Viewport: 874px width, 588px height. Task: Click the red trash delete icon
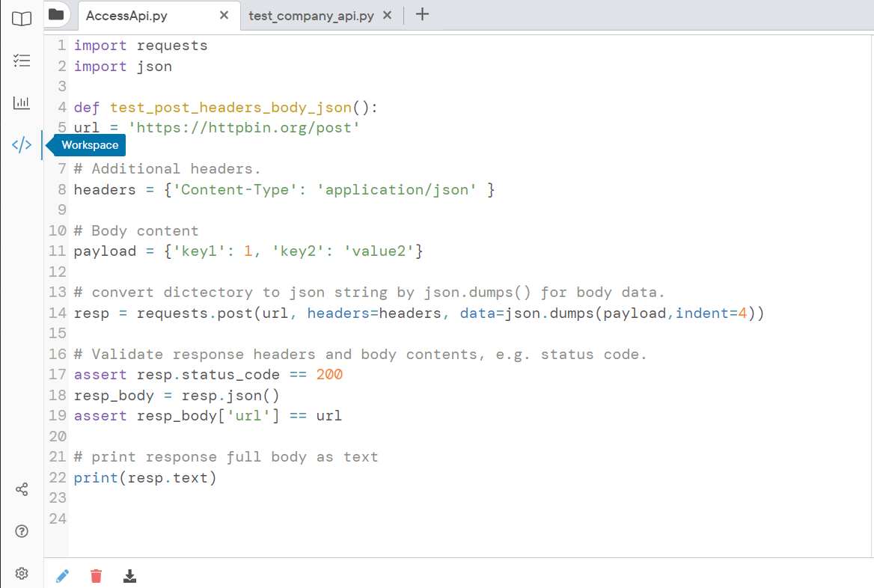pyautogui.click(x=96, y=575)
